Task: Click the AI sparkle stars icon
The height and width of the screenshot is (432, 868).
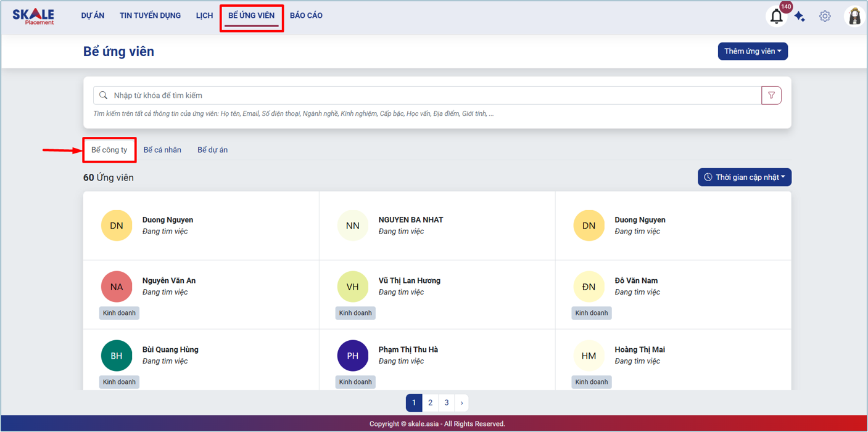Action: coord(800,17)
